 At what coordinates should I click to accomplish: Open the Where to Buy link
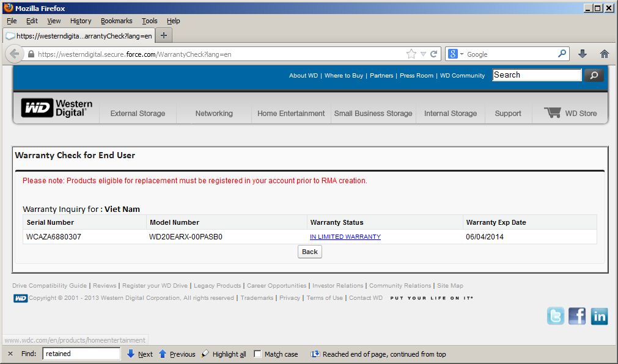(x=344, y=75)
